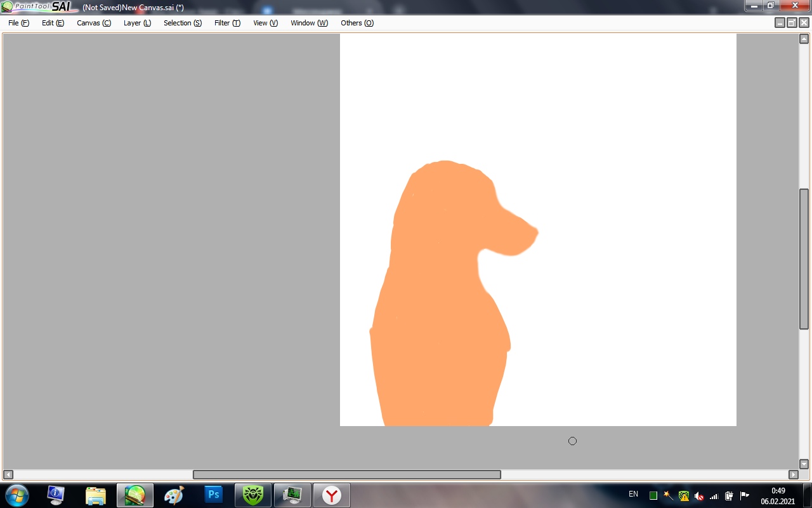Open the Canvas menu
Screen dimensions: 812x508
(94, 23)
